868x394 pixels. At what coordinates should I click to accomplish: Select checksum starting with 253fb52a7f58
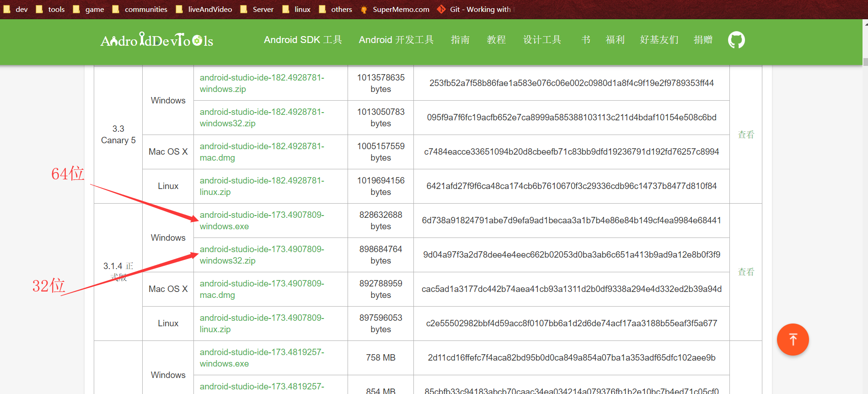571,83
